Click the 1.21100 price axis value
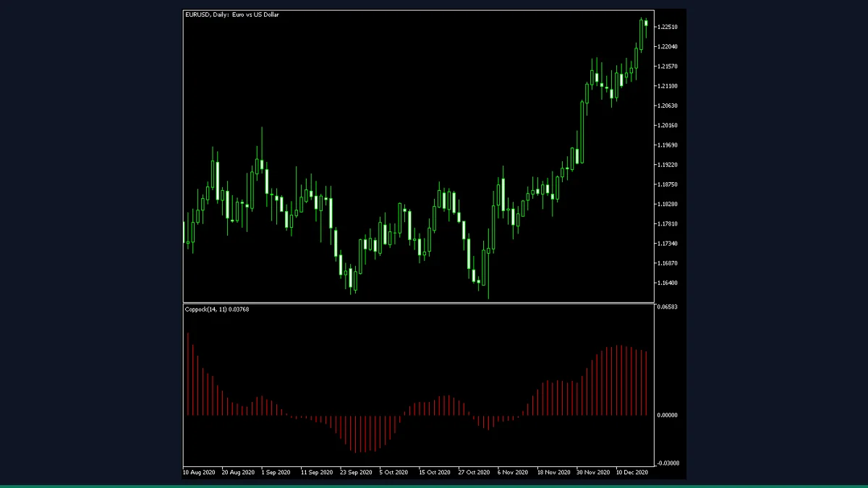 pos(668,86)
